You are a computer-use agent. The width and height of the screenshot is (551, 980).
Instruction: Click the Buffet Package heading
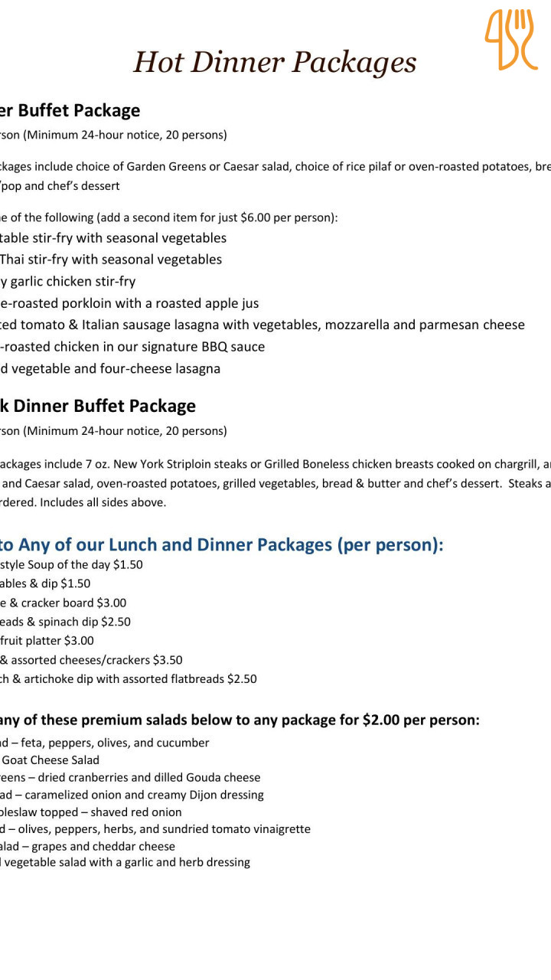pyautogui.click(x=70, y=110)
